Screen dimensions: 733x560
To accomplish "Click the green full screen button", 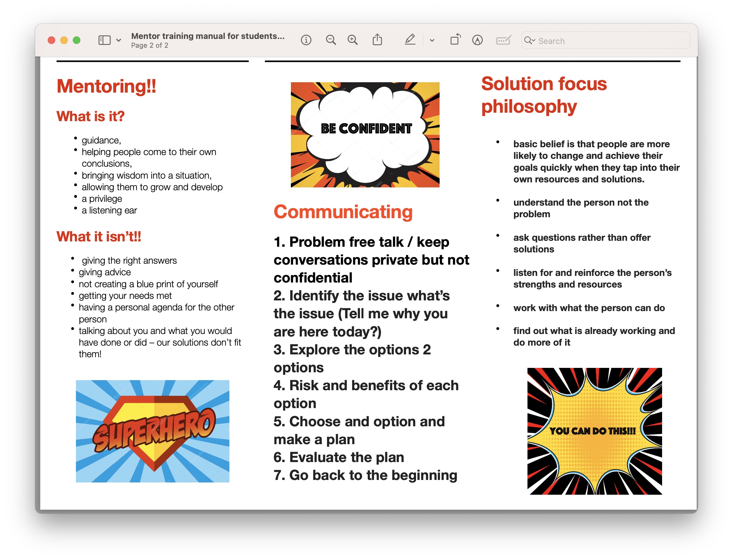I will click(77, 40).
